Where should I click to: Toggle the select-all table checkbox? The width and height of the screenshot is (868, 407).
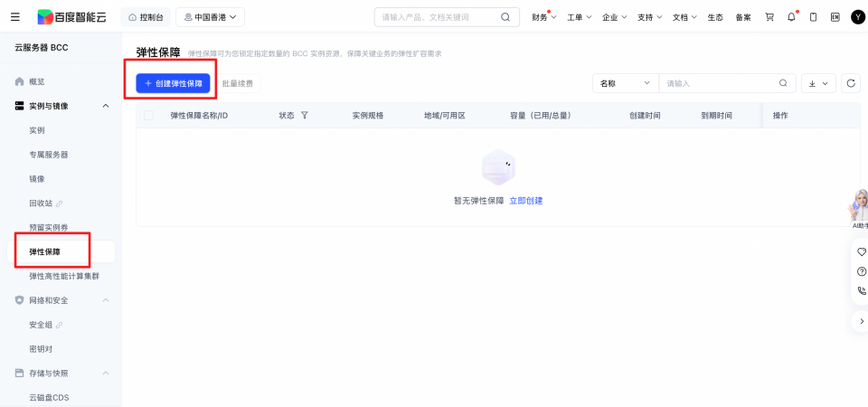[149, 115]
